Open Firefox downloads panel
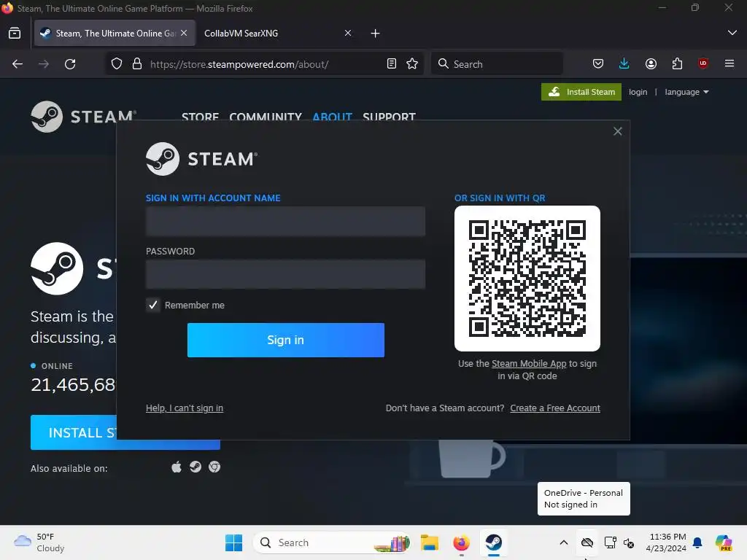The height and width of the screenshot is (560, 747). (624, 64)
